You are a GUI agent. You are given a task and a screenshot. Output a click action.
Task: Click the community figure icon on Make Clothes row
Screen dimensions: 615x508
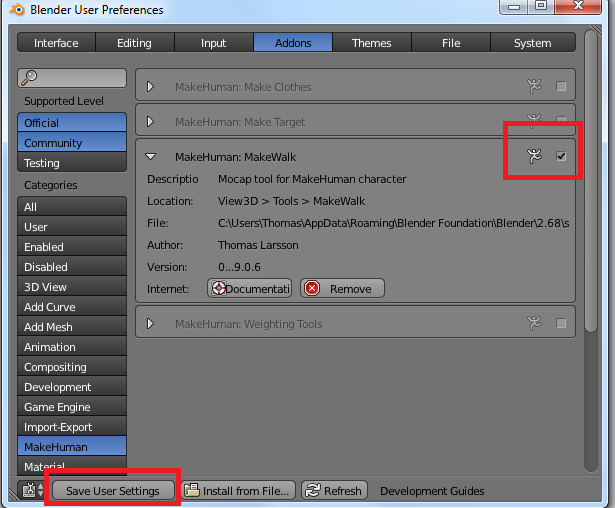click(534, 87)
